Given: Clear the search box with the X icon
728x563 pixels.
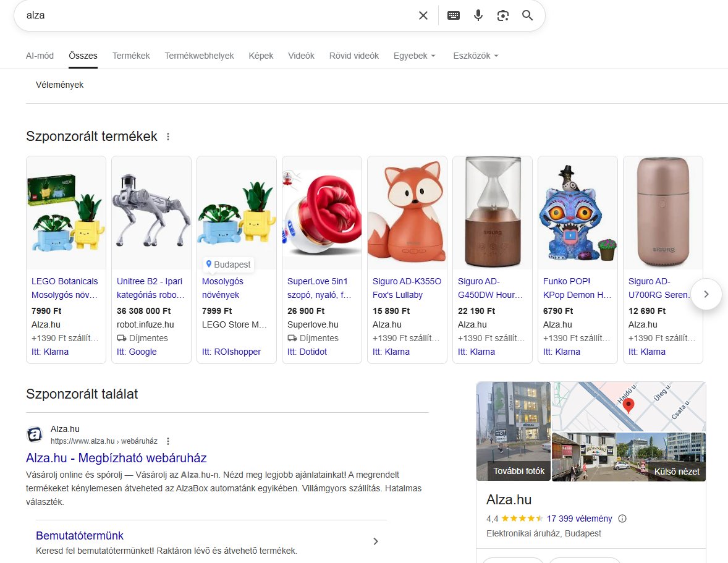Looking at the screenshot, I should point(423,15).
